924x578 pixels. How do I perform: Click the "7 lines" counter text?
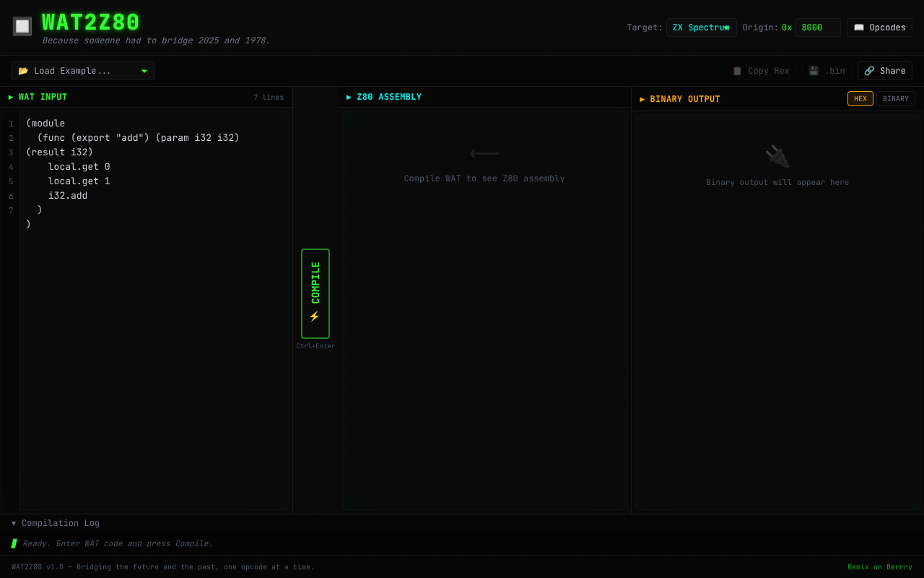point(269,98)
